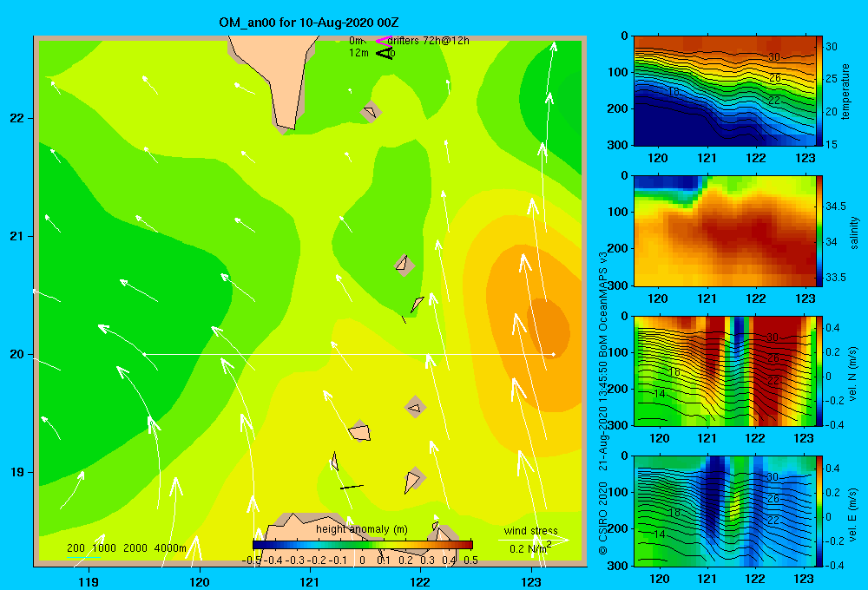Open the vel. E cross-section panel
Viewport: 868px width, 590px height.
725,511
